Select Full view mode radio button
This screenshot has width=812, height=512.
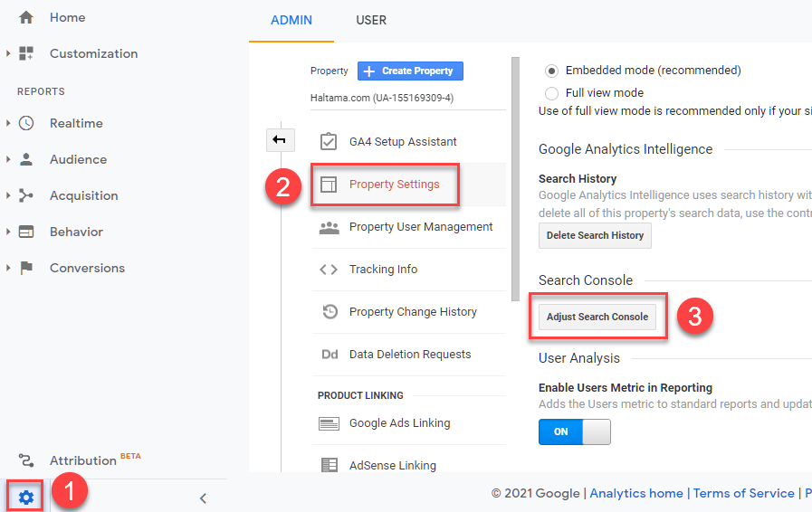[551, 93]
